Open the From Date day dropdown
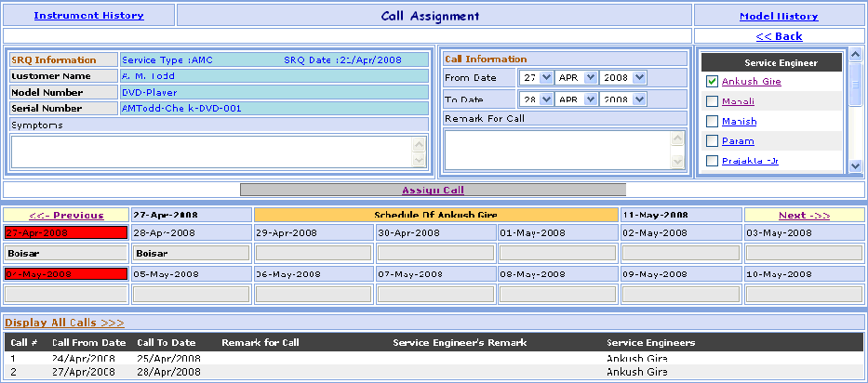The image size is (868, 383). (x=536, y=78)
